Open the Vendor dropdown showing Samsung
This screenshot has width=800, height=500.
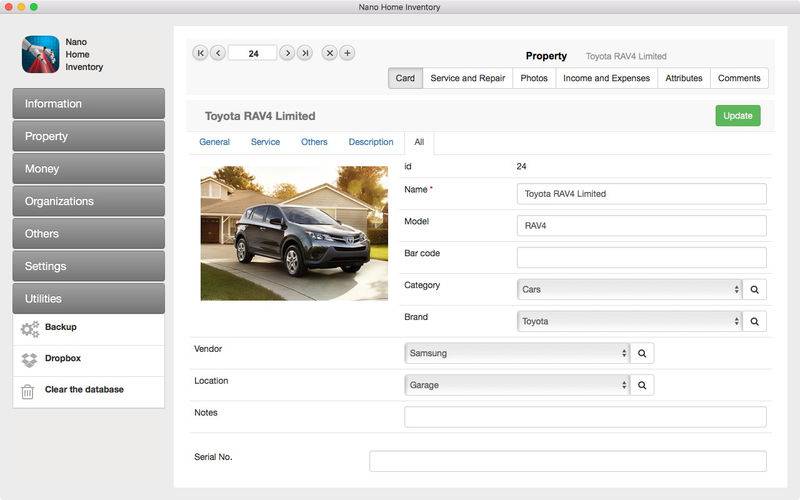point(517,353)
